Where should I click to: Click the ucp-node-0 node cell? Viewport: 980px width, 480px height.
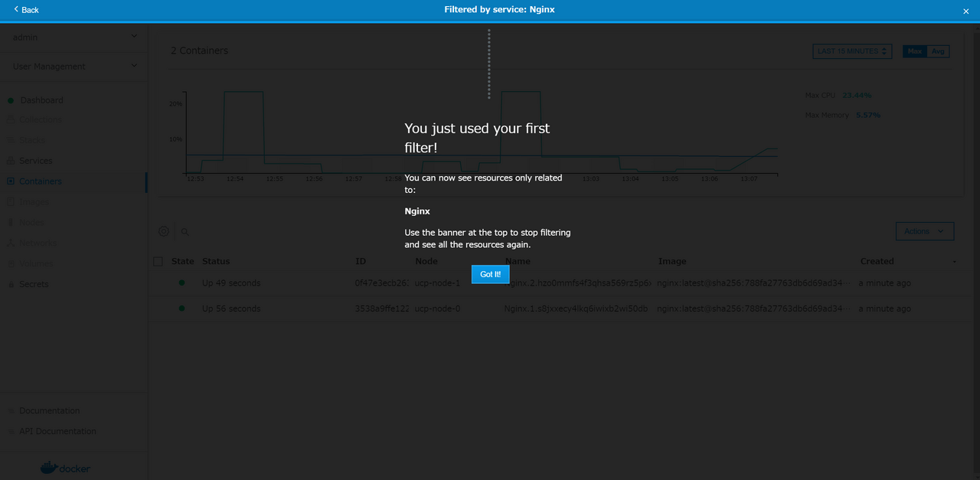click(x=437, y=309)
